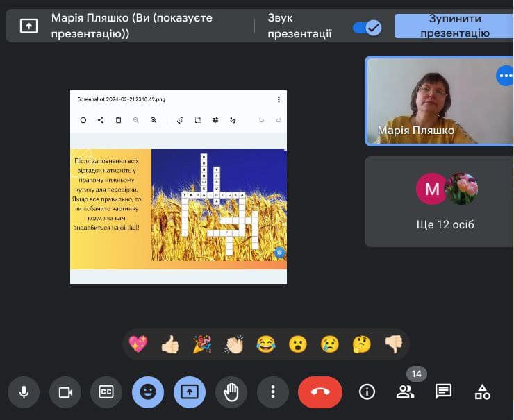The width and height of the screenshot is (514, 420).
Task: Open the activities panel
Action: coord(482,392)
